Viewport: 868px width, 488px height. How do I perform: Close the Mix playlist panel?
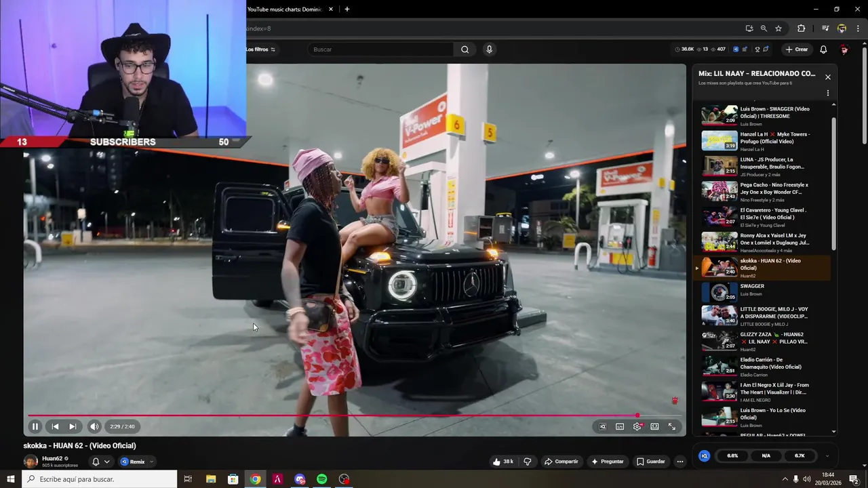coord(827,77)
